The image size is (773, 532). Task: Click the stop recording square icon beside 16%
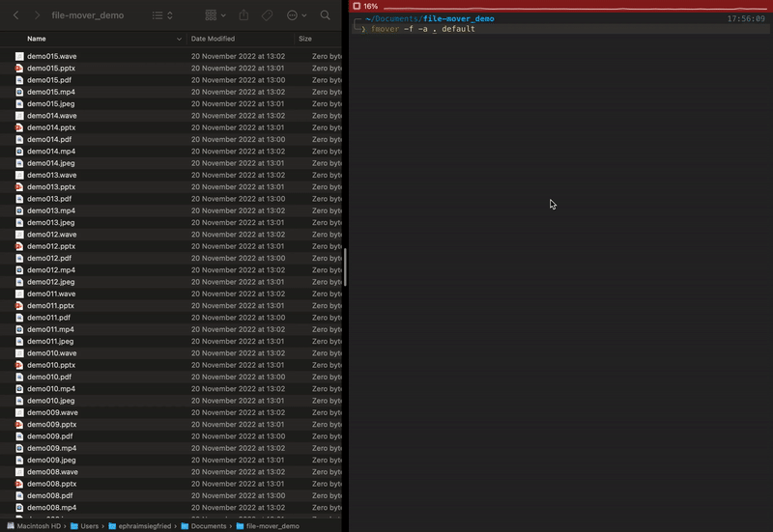point(357,6)
